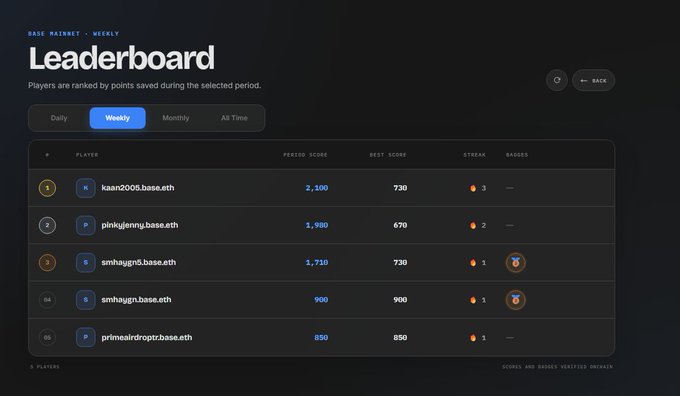Click the best score 670
The height and width of the screenshot is (396, 680).
point(400,225)
